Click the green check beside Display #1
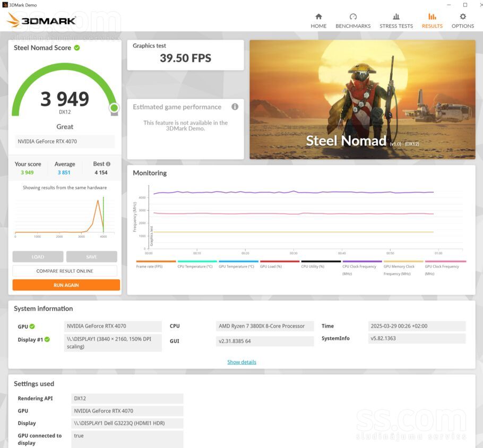Screen dimensions: 483x448 click(x=47, y=340)
